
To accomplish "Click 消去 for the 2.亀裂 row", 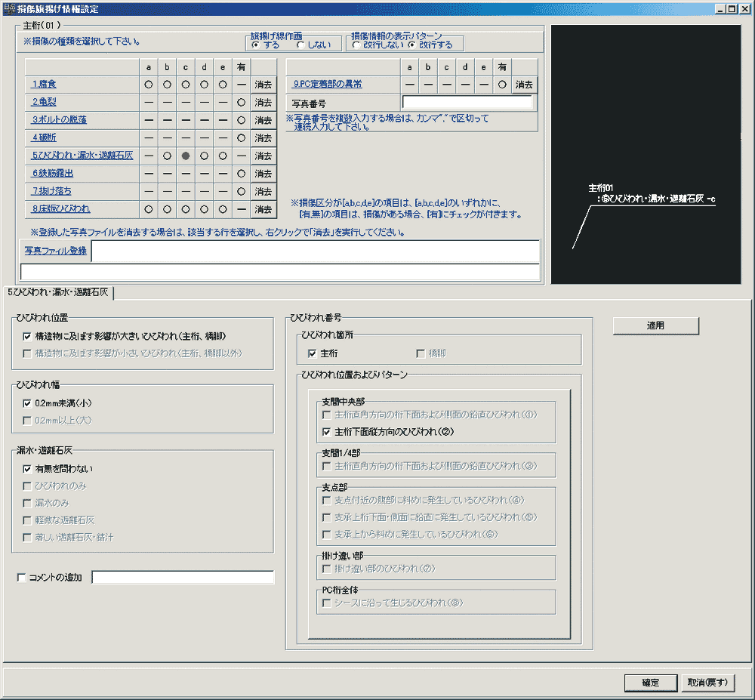I will [x=263, y=103].
